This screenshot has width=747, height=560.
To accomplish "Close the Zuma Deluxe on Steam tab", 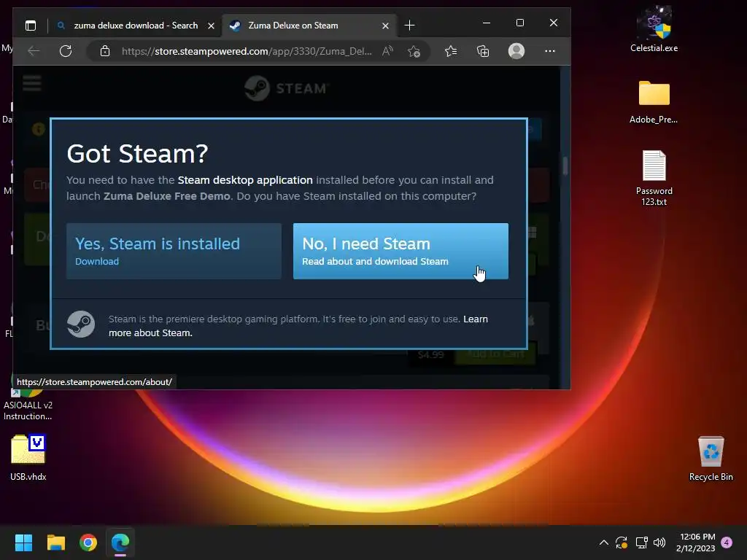I will [385, 26].
